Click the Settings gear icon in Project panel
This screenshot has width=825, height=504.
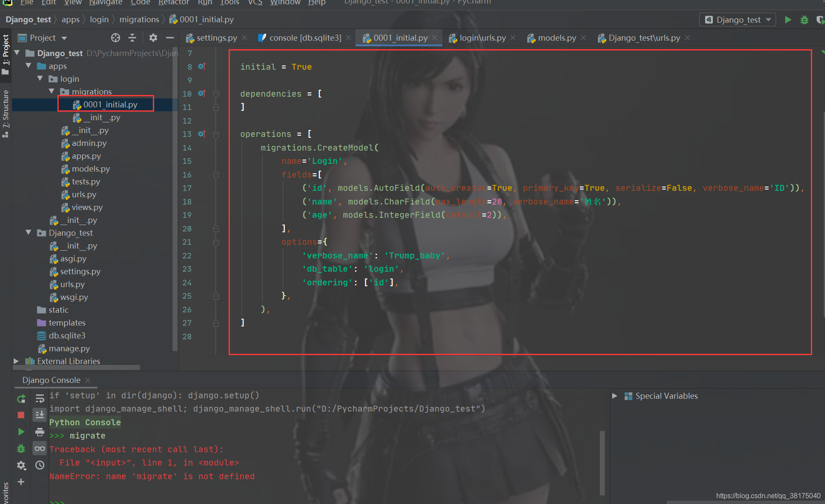coord(152,38)
